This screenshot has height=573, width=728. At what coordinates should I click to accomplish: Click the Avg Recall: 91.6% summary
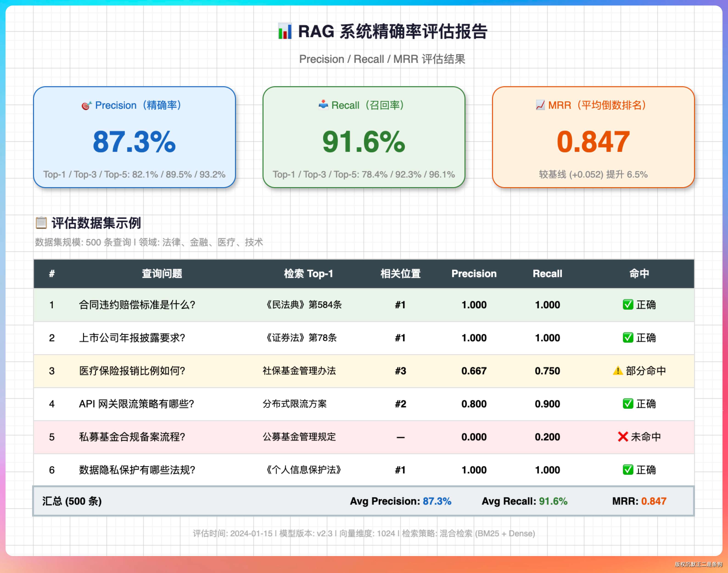[x=525, y=501]
